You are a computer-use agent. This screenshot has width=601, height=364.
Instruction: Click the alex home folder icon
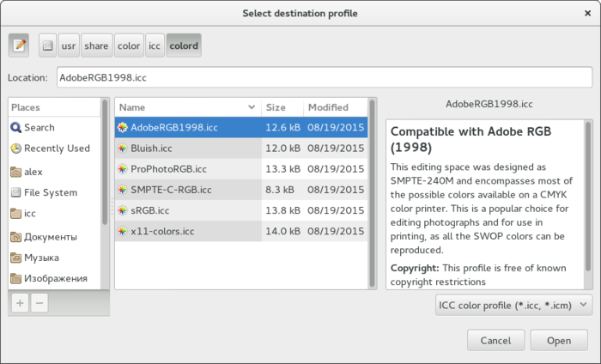pyautogui.click(x=15, y=172)
